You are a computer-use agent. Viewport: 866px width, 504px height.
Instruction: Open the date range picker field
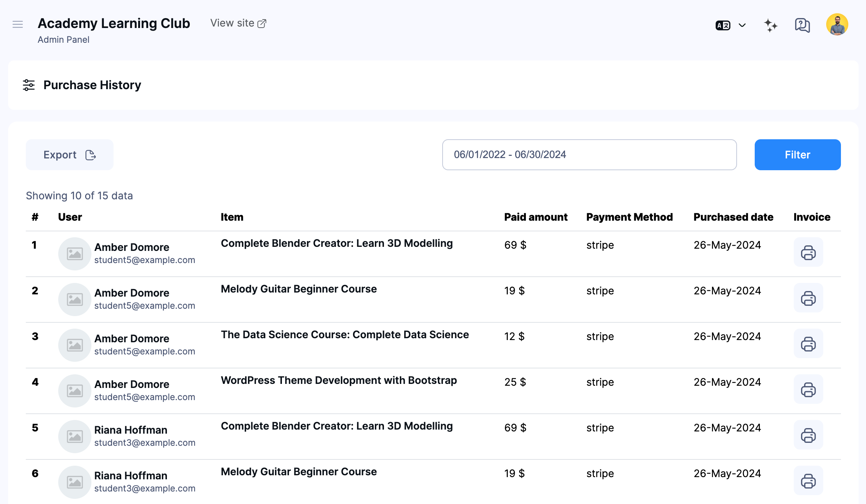tap(589, 154)
